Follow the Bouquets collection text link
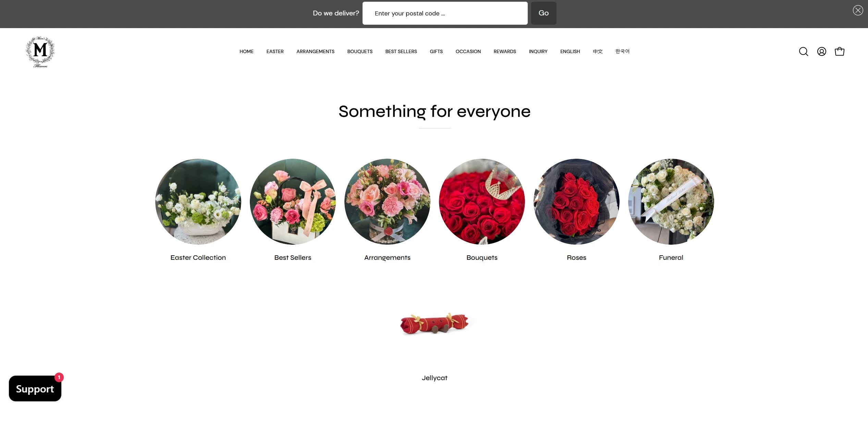This screenshot has height=425, width=868. tap(482, 257)
